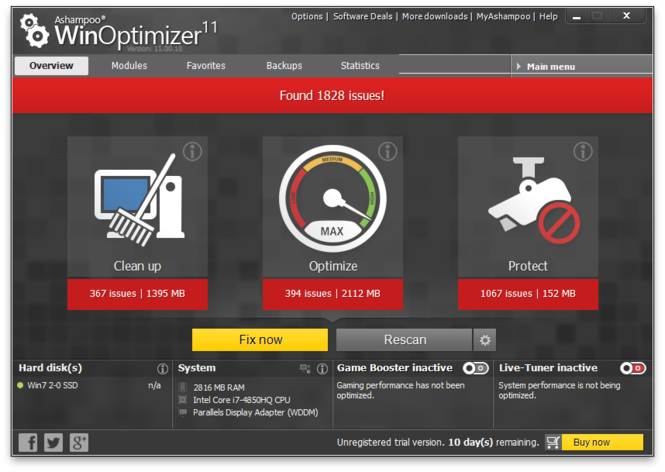Click the Found 1828 issues! banner

pos(332,95)
